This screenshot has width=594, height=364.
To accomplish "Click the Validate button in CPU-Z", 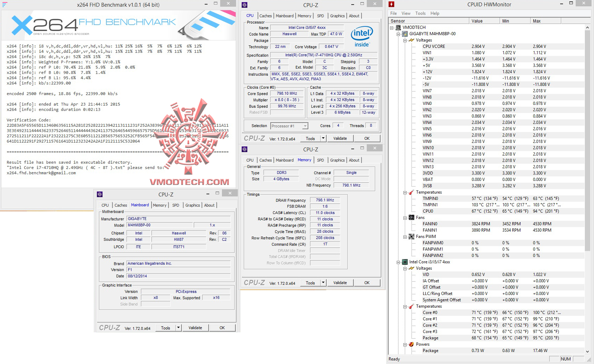I will [x=340, y=138].
